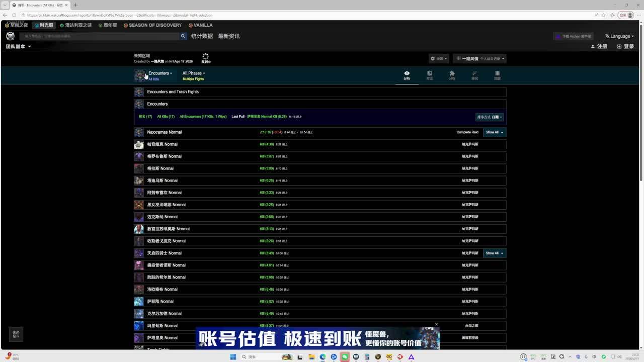Expand the Encounters dropdown selector
This screenshot has height=362, width=644.
click(x=160, y=73)
